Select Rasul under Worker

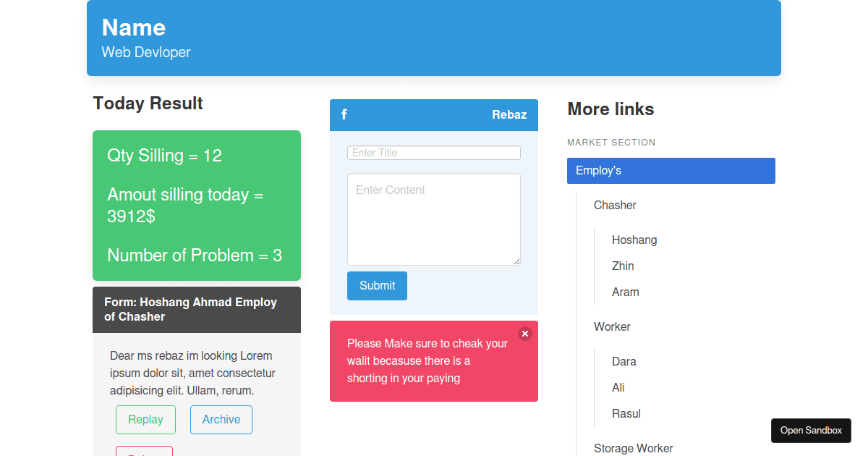click(626, 413)
